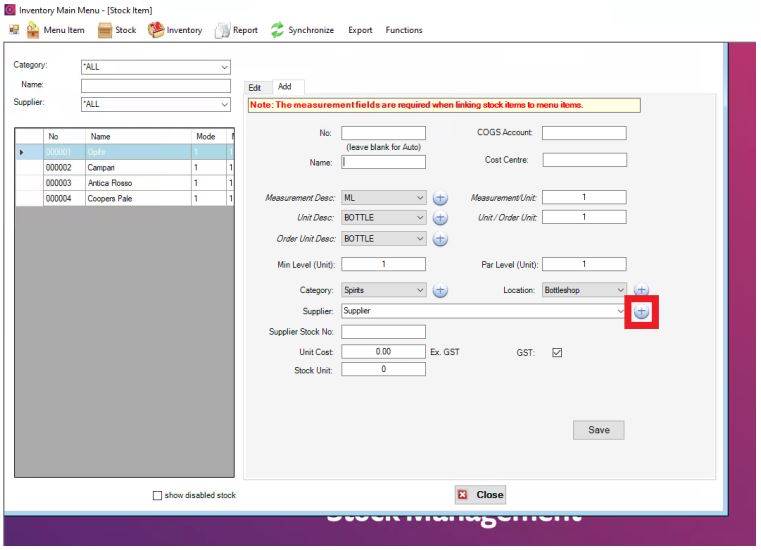Viewport: 761px width, 550px height.
Task: Toggle the GST checkbox
Action: click(558, 352)
